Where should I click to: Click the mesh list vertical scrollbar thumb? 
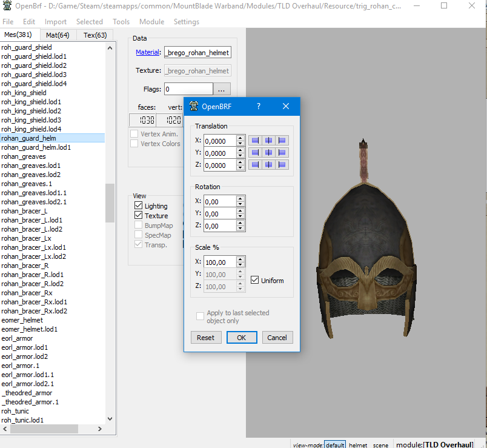point(110,203)
